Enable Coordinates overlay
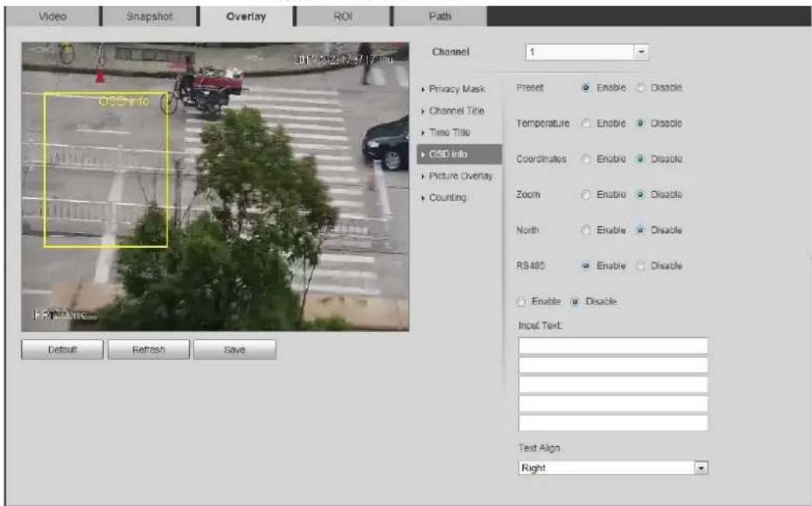Viewport: 812px width, 506px height. [586, 159]
